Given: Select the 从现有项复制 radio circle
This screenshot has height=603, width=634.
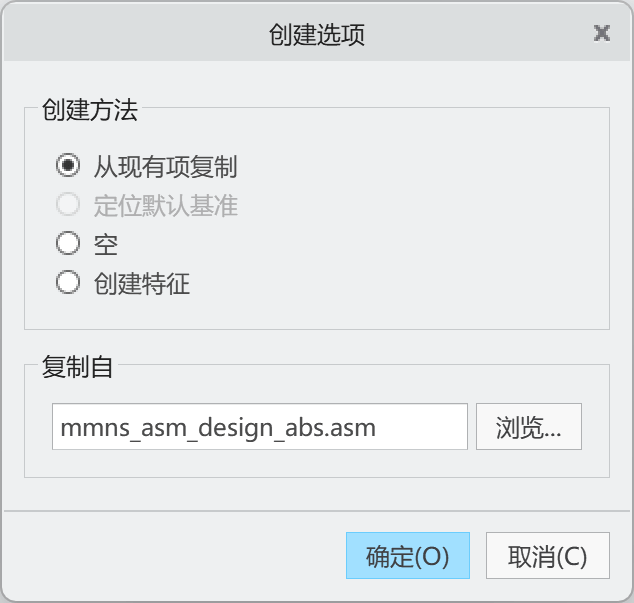Looking at the screenshot, I should (68, 165).
